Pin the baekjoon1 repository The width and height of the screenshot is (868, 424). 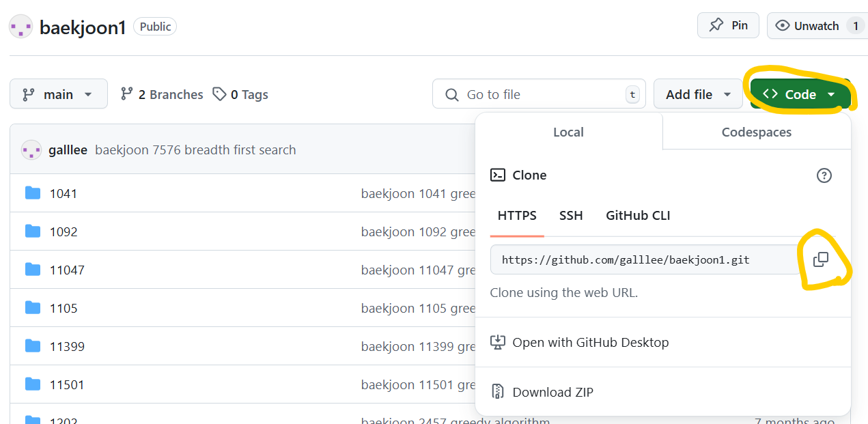pos(729,25)
